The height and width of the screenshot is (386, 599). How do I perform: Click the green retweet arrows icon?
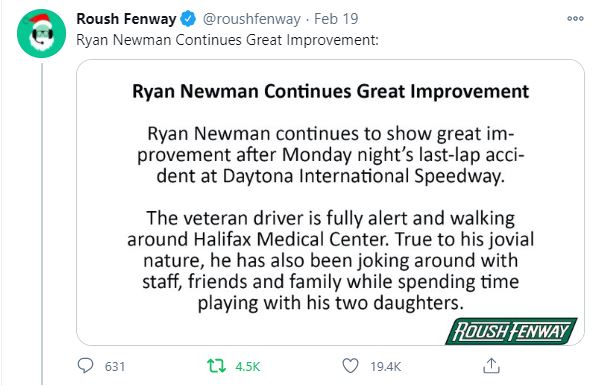pos(216,366)
